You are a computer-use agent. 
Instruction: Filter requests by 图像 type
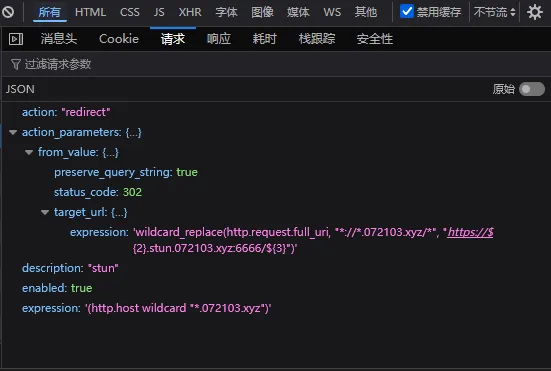coord(262,12)
